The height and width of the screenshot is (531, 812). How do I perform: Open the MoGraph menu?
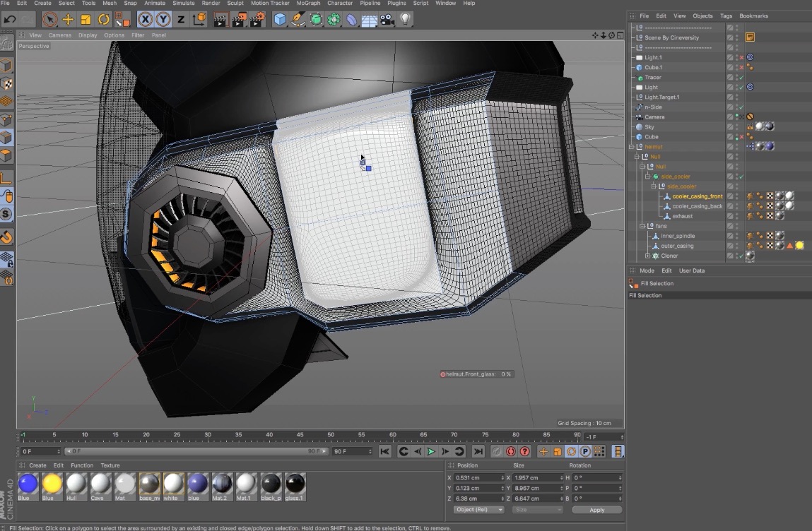[307, 3]
